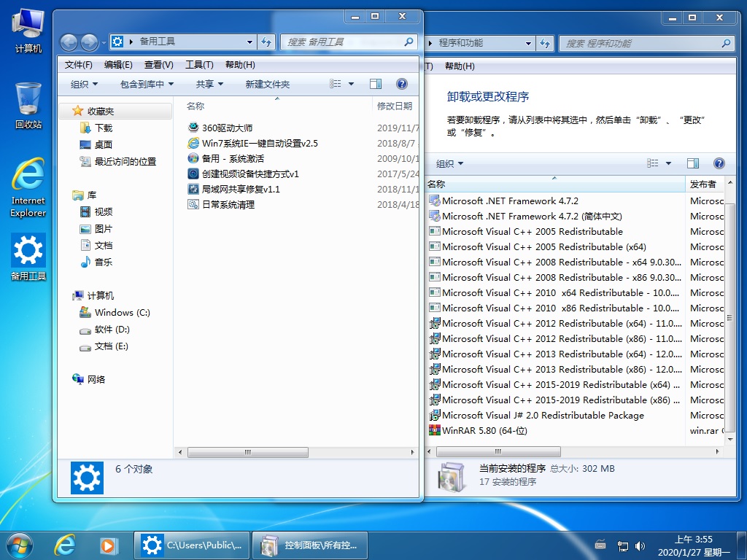The width and height of the screenshot is (747, 560).
Task: Click the 搜索 备用工具 search box
Action: pos(349,42)
